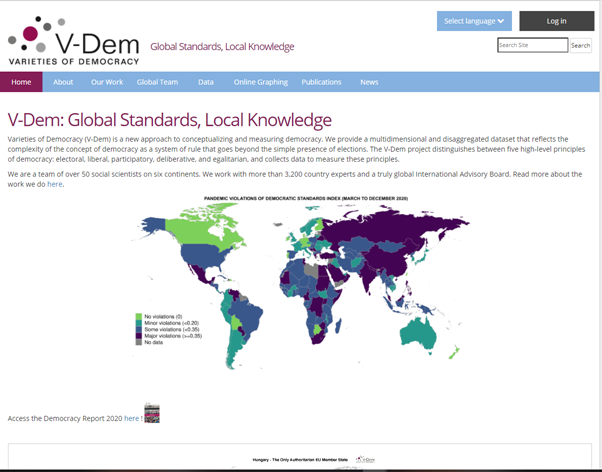Click the 'Some violations (<0.35)' legend text

pyautogui.click(x=172, y=330)
